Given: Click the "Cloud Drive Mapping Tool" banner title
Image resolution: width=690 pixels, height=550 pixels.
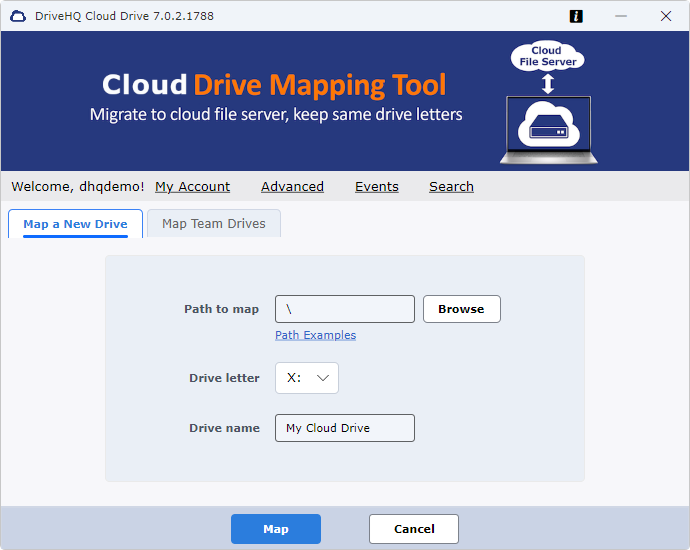Looking at the screenshot, I should click(x=274, y=84).
